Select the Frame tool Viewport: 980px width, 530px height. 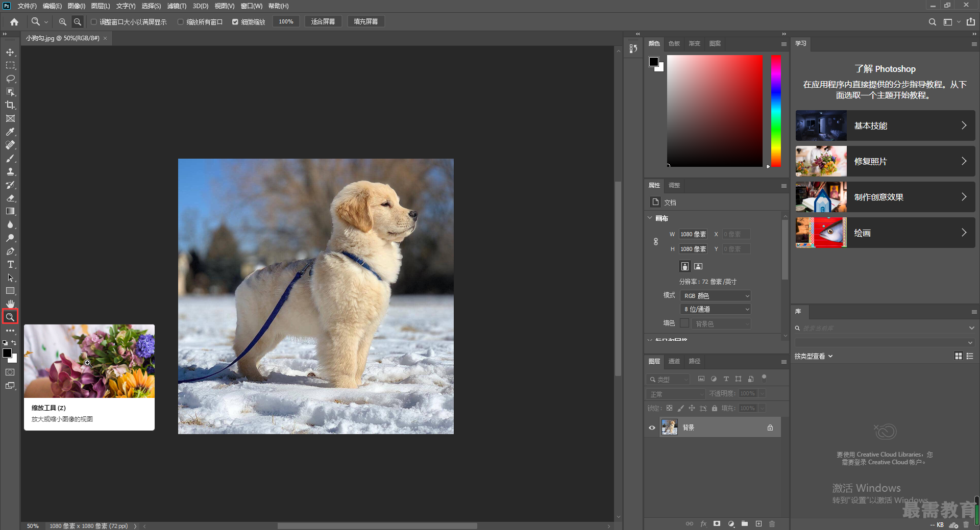pyautogui.click(x=10, y=118)
